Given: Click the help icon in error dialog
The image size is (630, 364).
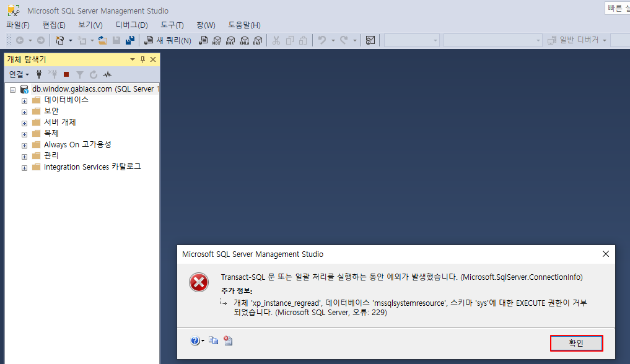Looking at the screenshot, I should tap(195, 340).
